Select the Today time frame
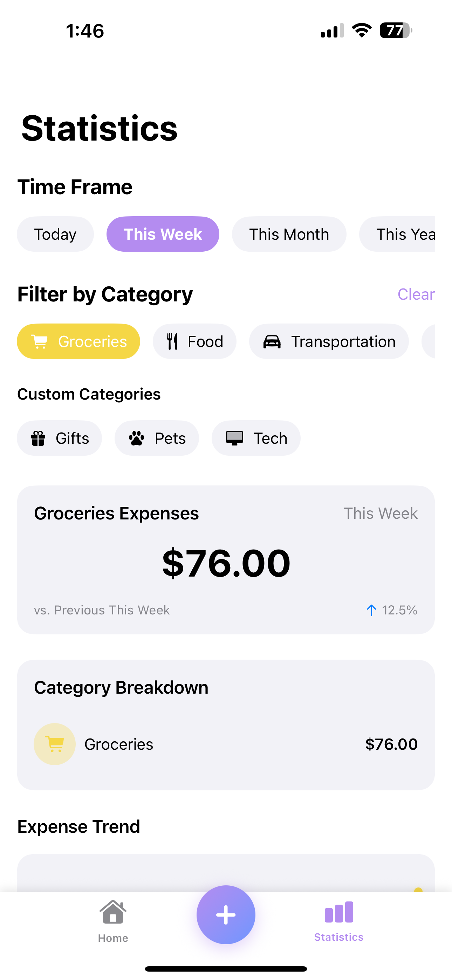452x980 pixels. tap(55, 234)
